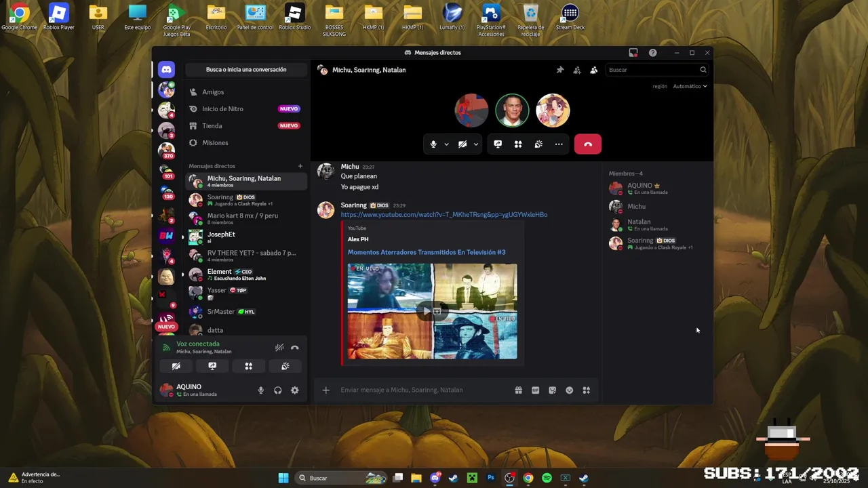
Task: Attach file with plus button in message box
Action: tap(326, 390)
